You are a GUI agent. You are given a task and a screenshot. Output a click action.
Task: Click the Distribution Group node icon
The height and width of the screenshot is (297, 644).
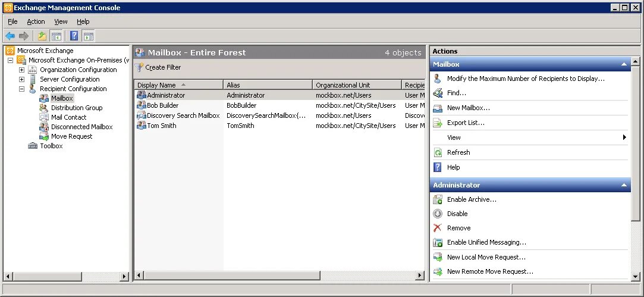[44, 108]
